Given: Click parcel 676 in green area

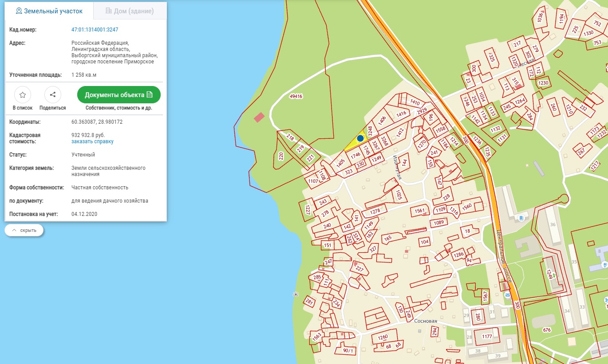Looking at the screenshot, I should tap(546, 330).
